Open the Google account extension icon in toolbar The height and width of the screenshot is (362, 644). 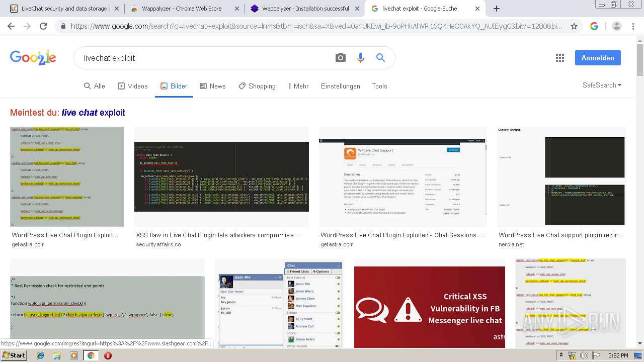tap(594, 26)
